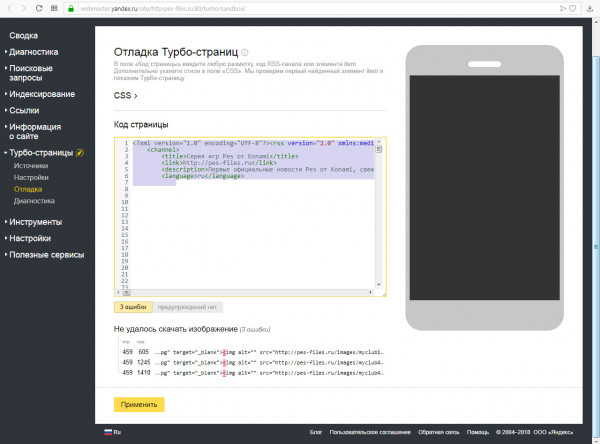Click the heart bookmark icon in address bar
This screenshot has width=600, height=444.
click(572, 8)
